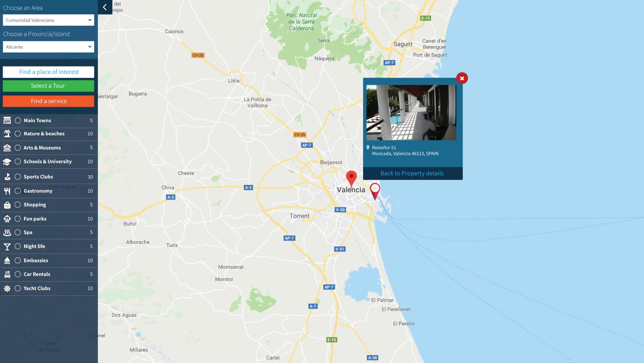This screenshot has width=644, height=363.
Task: Select the Car Rentals category row
Action: (x=48, y=274)
